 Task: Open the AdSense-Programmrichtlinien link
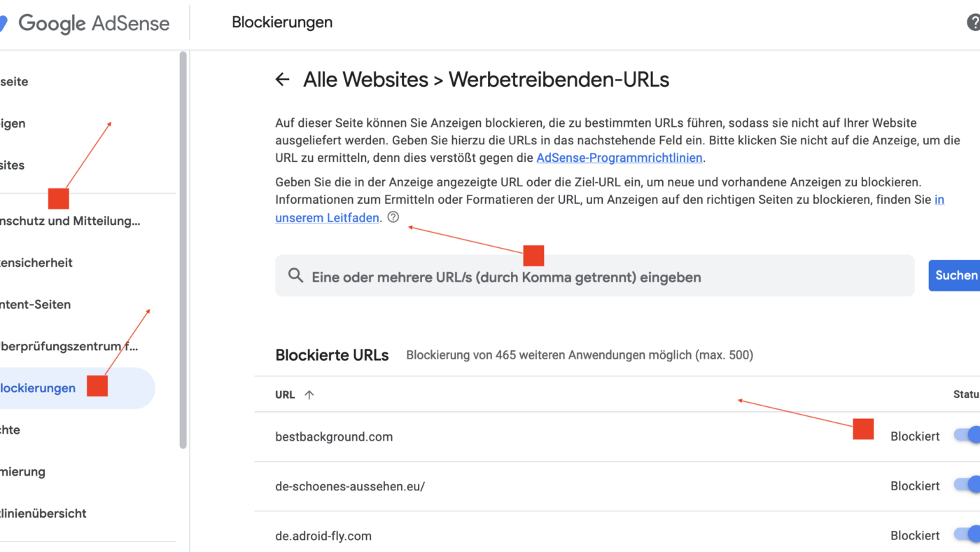tap(619, 158)
